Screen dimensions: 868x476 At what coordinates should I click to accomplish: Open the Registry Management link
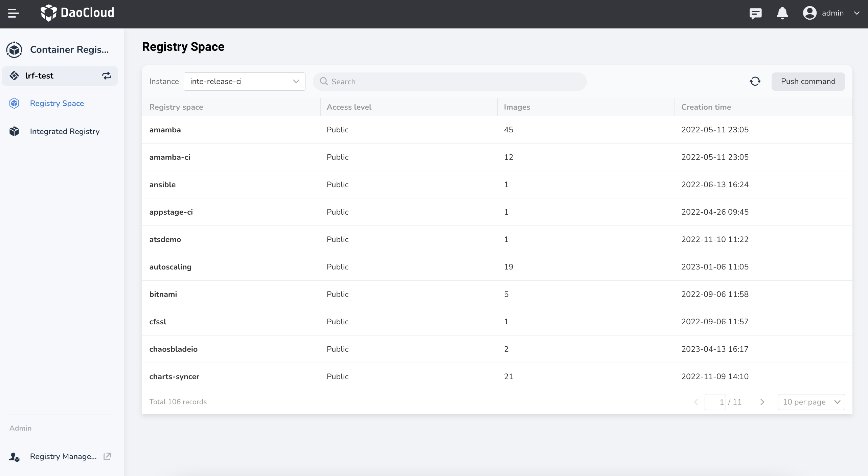click(x=63, y=456)
